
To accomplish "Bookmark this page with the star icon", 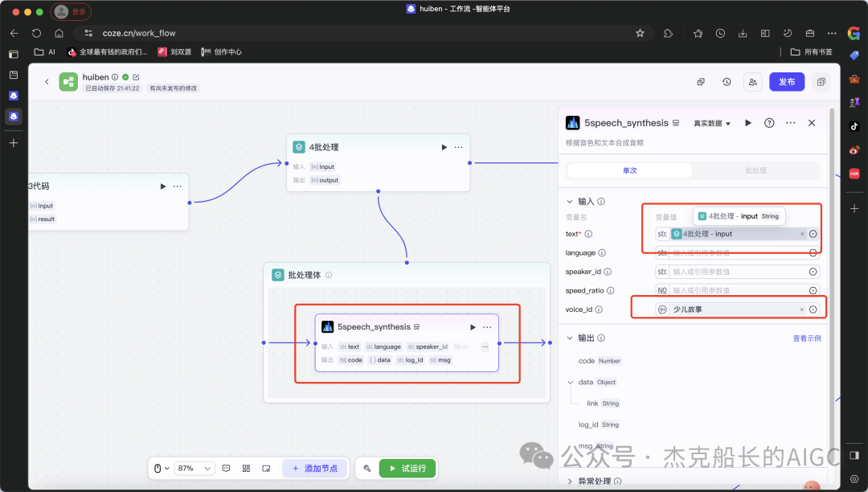I will pos(640,33).
